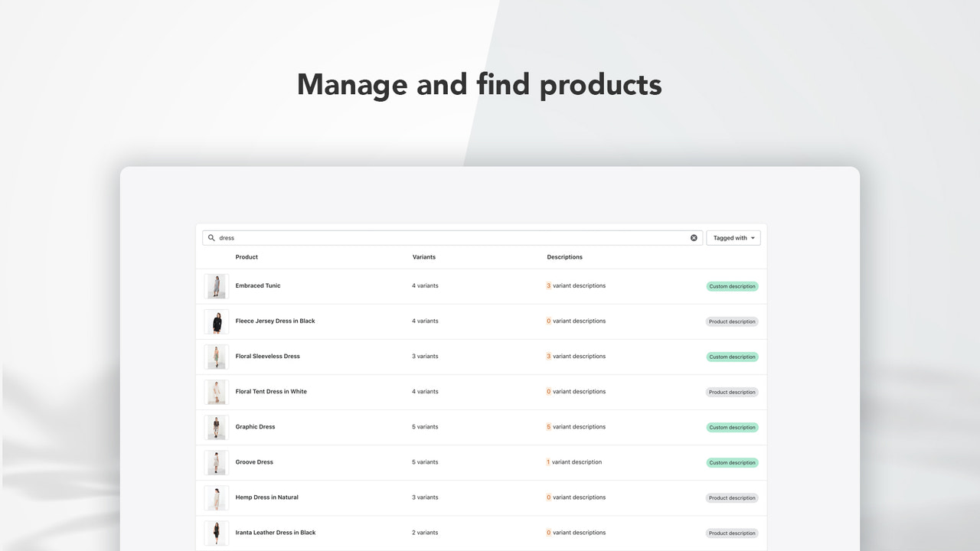Viewport: 980px width, 551px height.
Task: Open the Embraced Tunic product
Action: coord(258,285)
